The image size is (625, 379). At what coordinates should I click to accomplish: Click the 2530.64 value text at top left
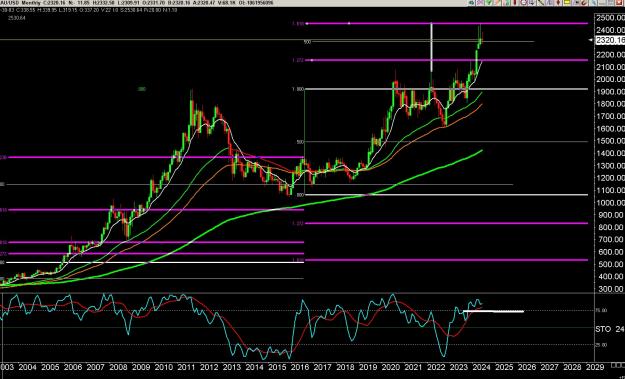16,18
